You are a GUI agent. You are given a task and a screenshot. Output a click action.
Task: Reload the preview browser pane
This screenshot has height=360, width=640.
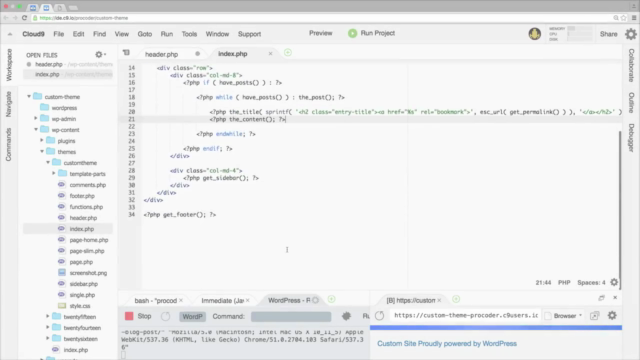(380, 316)
